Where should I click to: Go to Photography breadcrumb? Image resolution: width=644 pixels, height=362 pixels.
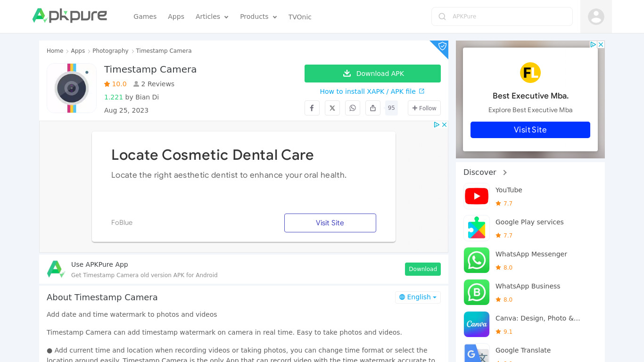pos(110,51)
